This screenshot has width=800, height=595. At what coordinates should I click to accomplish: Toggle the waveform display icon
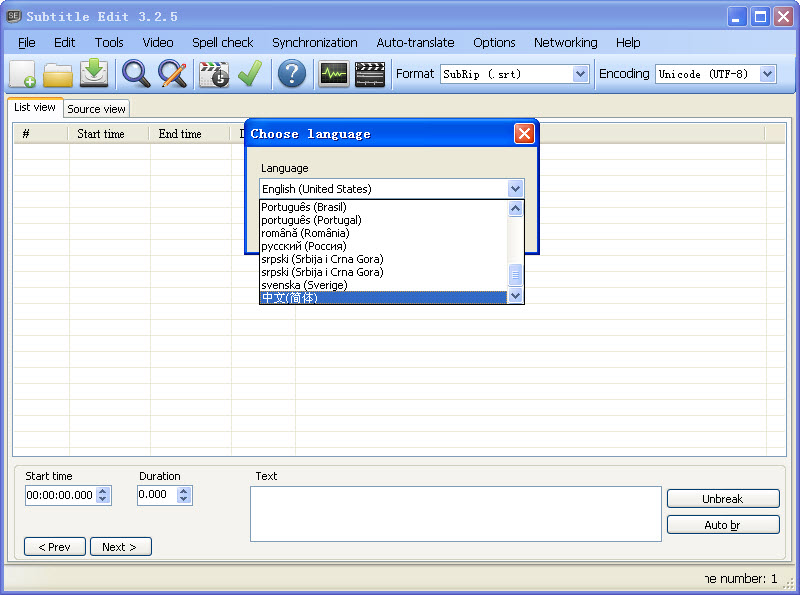pyautogui.click(x=334, y=75)
